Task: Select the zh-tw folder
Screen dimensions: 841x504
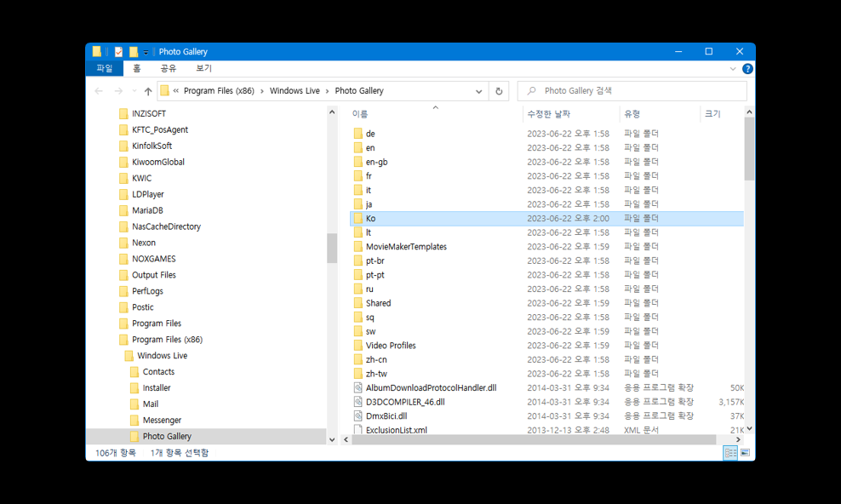Action: (376, 374)
